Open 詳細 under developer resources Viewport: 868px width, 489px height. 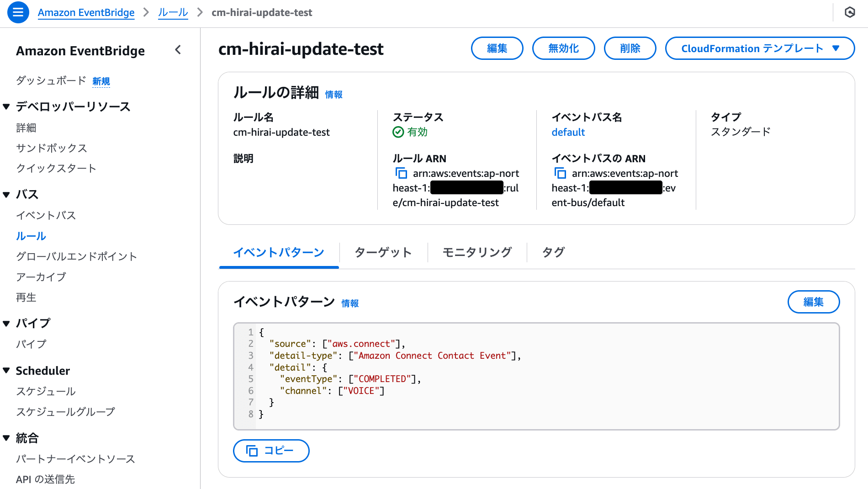[x=26, y=128]
